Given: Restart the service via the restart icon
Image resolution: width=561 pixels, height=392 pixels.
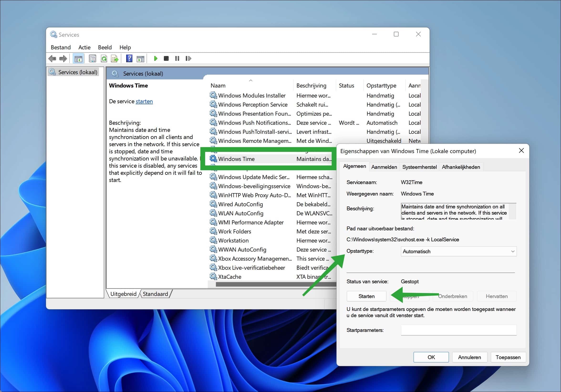Looking at the screenshot, I should pyautogui.click(x=188, y=58).
